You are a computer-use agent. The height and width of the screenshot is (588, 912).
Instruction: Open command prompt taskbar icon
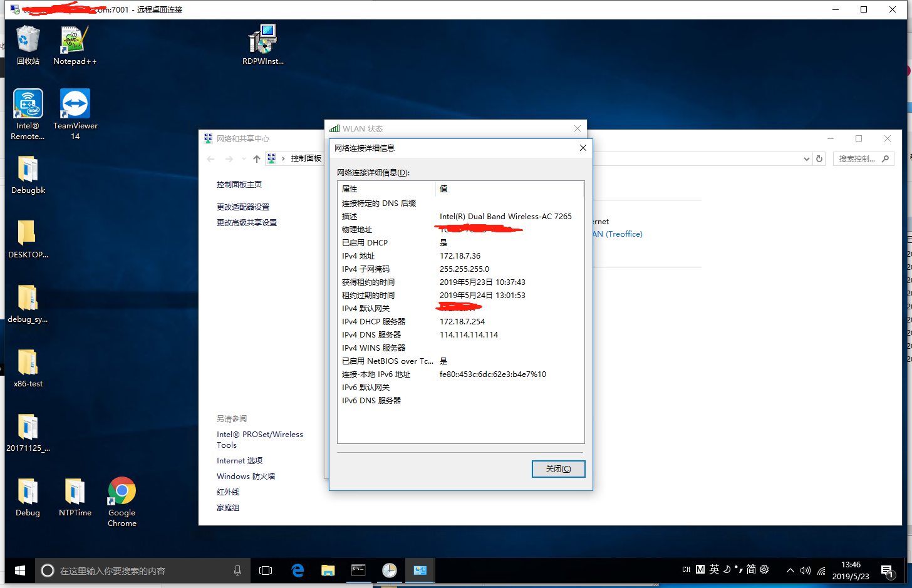pos(358,570)
